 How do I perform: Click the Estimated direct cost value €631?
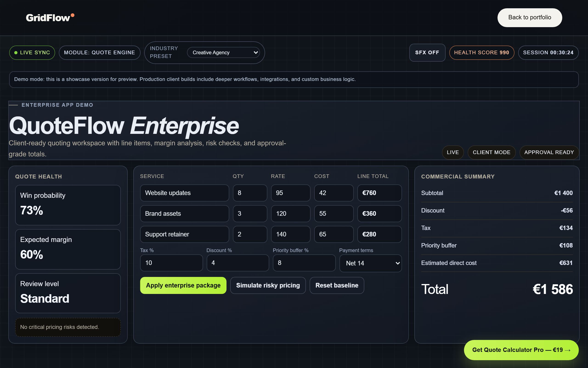coord(566,263)
